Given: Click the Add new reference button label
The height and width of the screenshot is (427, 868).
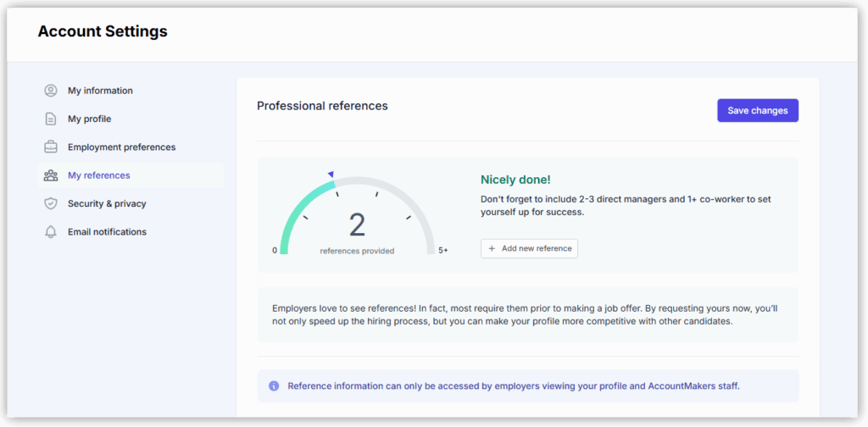Looking at the screenshot, I should (x=537, y=248).
